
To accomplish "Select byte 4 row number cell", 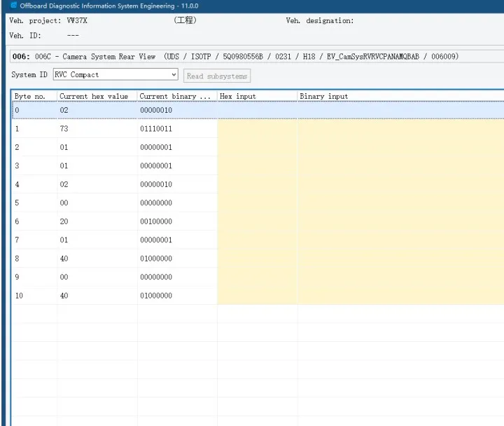I will tap(34, 184).
